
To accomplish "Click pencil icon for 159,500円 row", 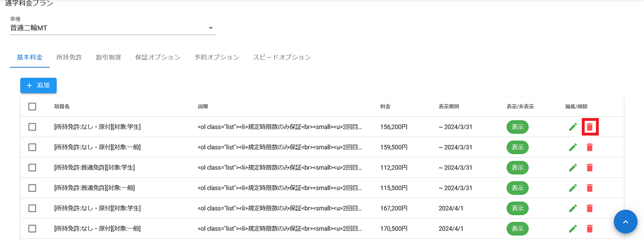I will click(573, 147).
